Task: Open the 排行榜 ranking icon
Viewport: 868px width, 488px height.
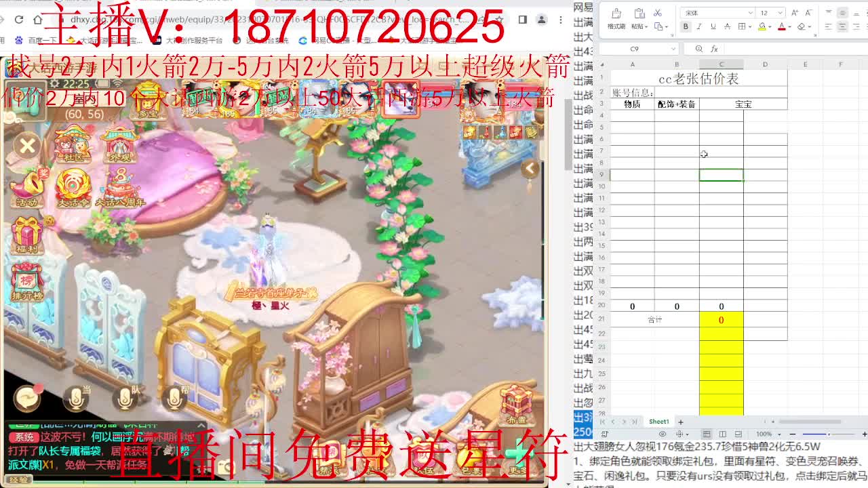Action: 26,282
